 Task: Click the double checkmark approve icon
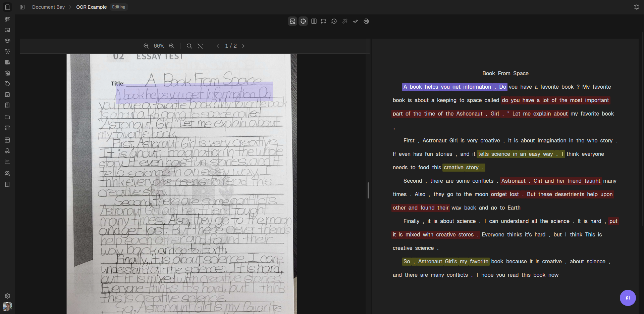coord(355,21)
